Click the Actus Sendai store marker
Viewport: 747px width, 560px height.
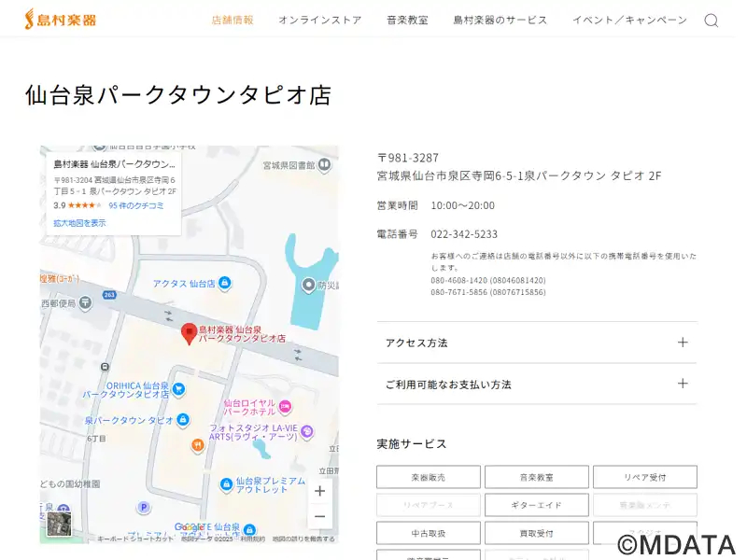tap(225, 283)
